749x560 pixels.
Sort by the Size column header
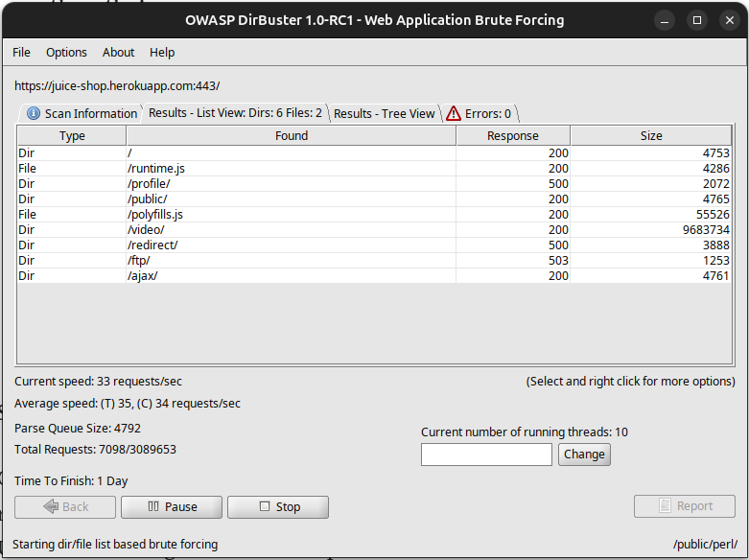pyautogui.click(x=651, y=136)
